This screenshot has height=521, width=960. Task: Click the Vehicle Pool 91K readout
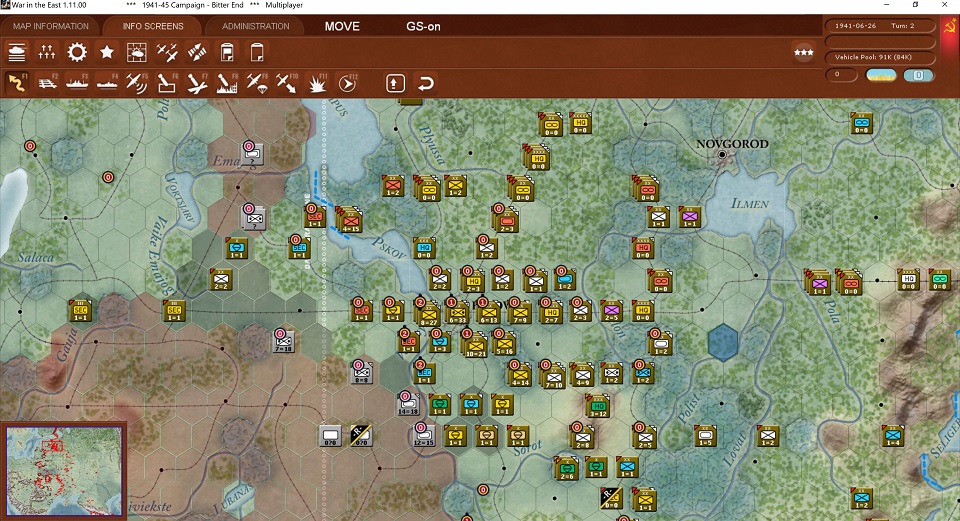coord(880,57)
